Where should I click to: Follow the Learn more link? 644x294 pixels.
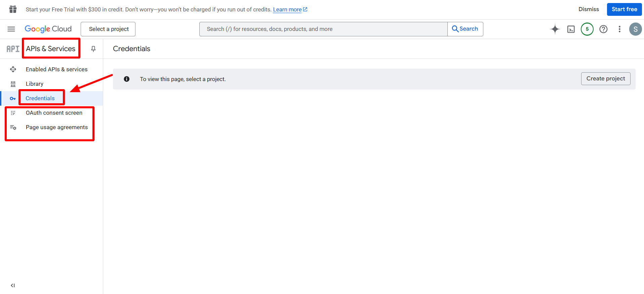pyautogui.click(x=290, y=9)
